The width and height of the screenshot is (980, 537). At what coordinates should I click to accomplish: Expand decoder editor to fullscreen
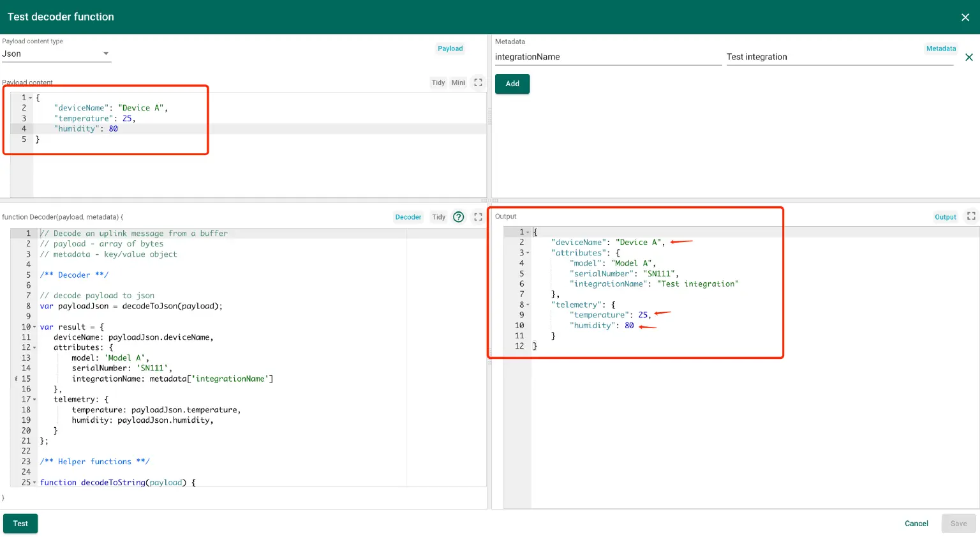[478, 216]
